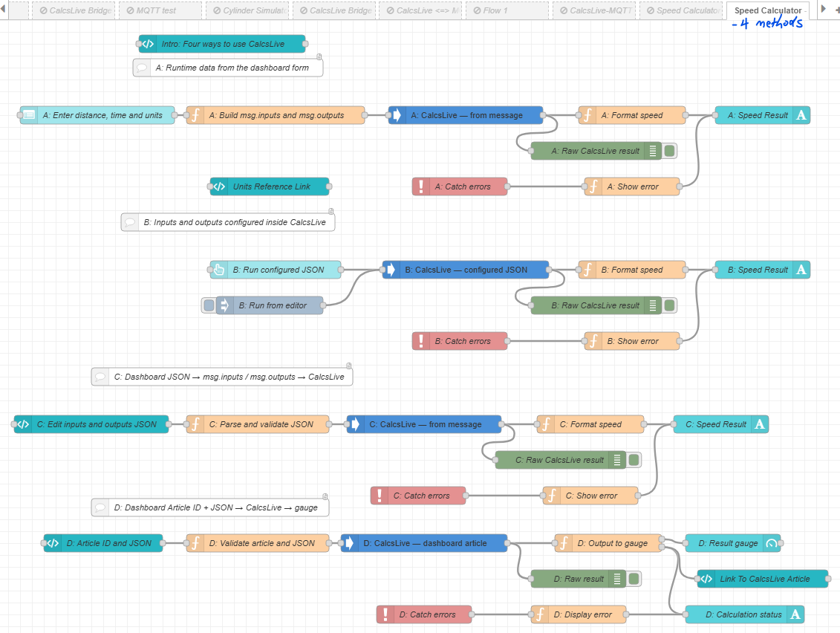840x633 pixels.
Task: Click text icon on D: Calculation status
Action: [795, 614]
